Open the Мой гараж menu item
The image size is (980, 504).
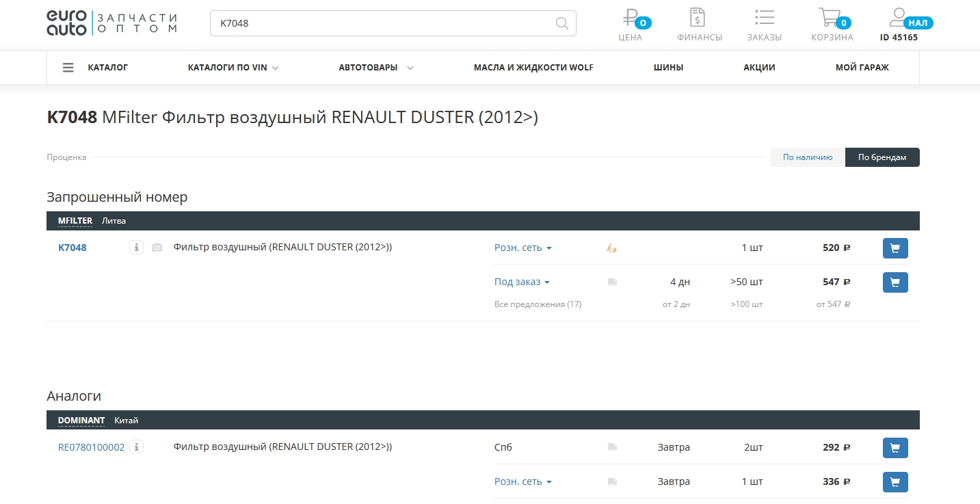[x=862, y=68]
